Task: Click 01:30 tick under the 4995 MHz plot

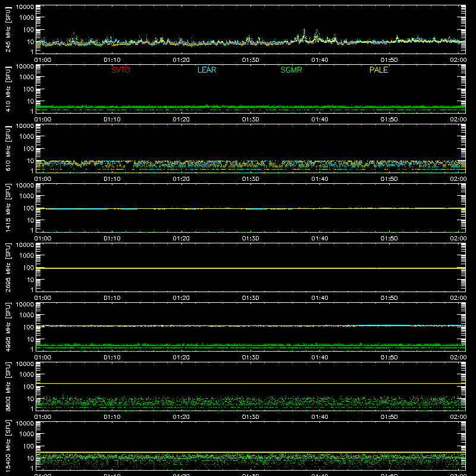Action: coord(250,358)
